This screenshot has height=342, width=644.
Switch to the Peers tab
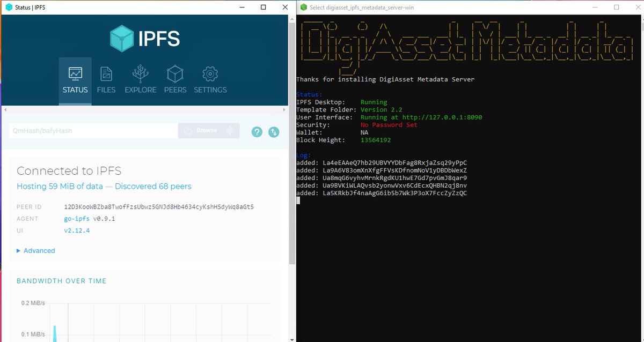[x=175, y=81]
